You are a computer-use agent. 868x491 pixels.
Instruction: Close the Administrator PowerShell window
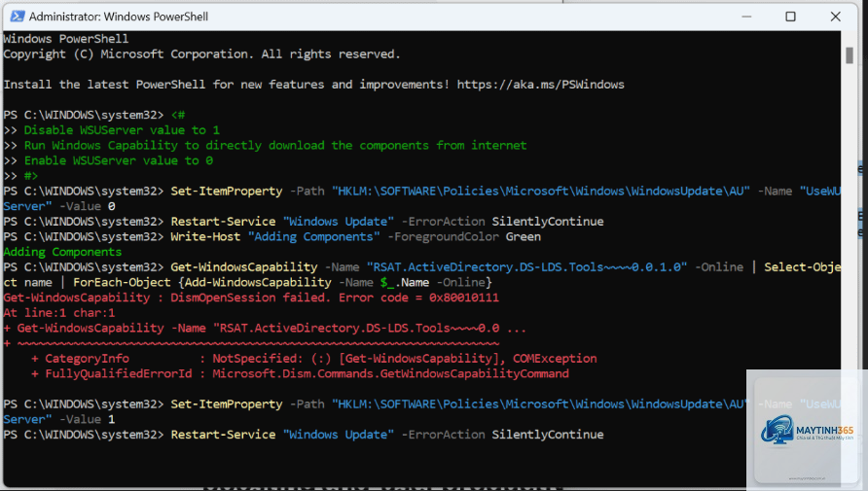tap(835, 17)
